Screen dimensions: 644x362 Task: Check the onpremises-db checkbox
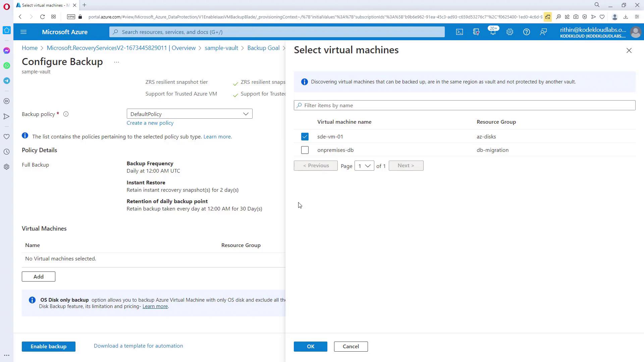tap(305, 150)
